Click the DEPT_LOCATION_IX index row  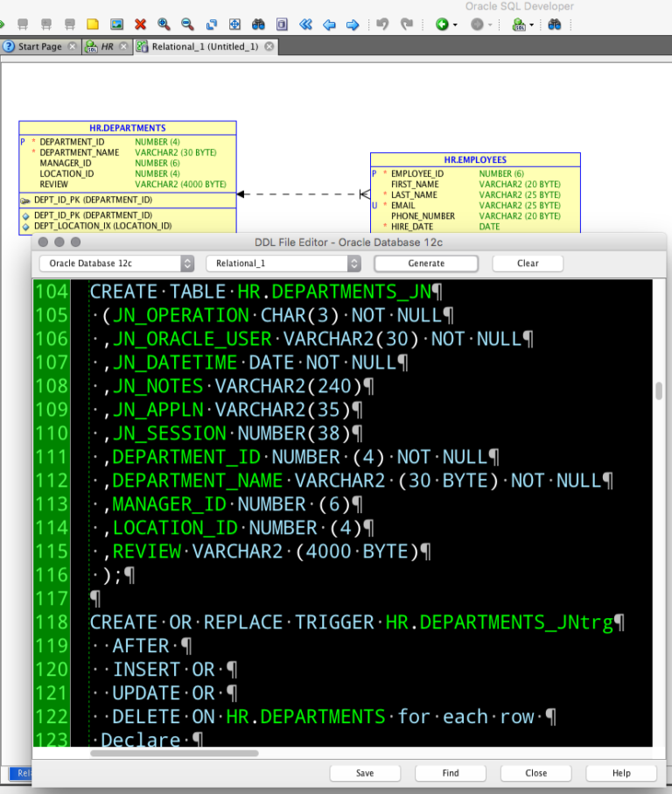(x=102, y=226)
